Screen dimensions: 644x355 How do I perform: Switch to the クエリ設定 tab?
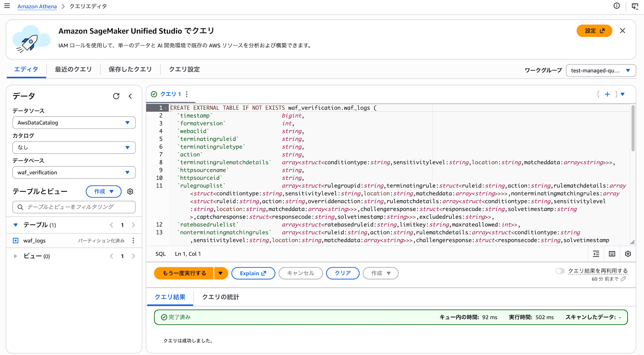pyautogui.click(x=184, y=69)
